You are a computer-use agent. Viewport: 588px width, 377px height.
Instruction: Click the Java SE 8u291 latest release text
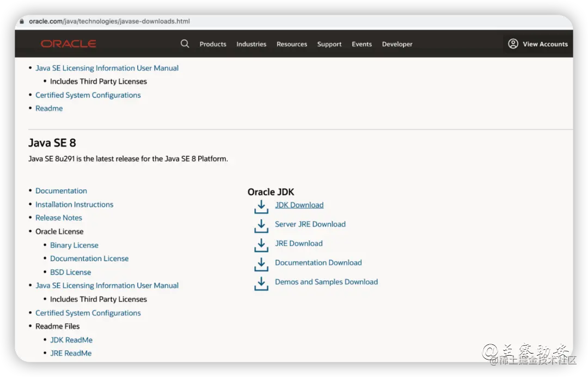coord(128,159)
